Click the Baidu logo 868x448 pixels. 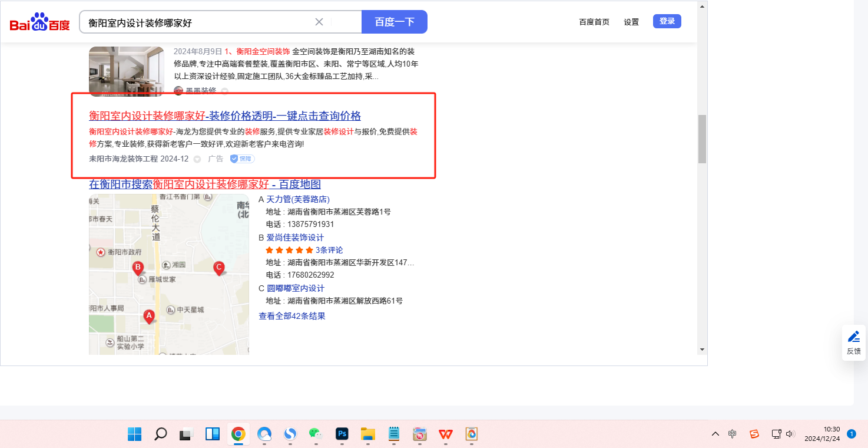pos(39,22)
